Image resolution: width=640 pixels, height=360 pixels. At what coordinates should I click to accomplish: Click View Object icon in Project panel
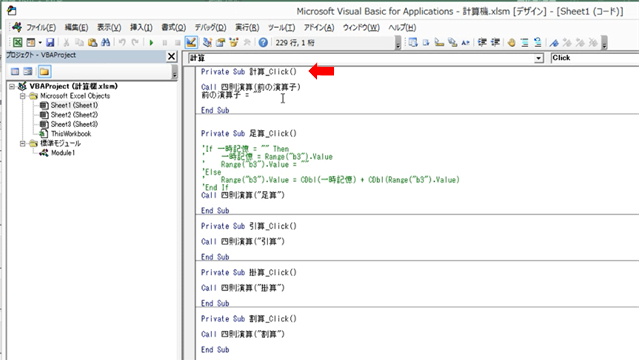[28, 72]
